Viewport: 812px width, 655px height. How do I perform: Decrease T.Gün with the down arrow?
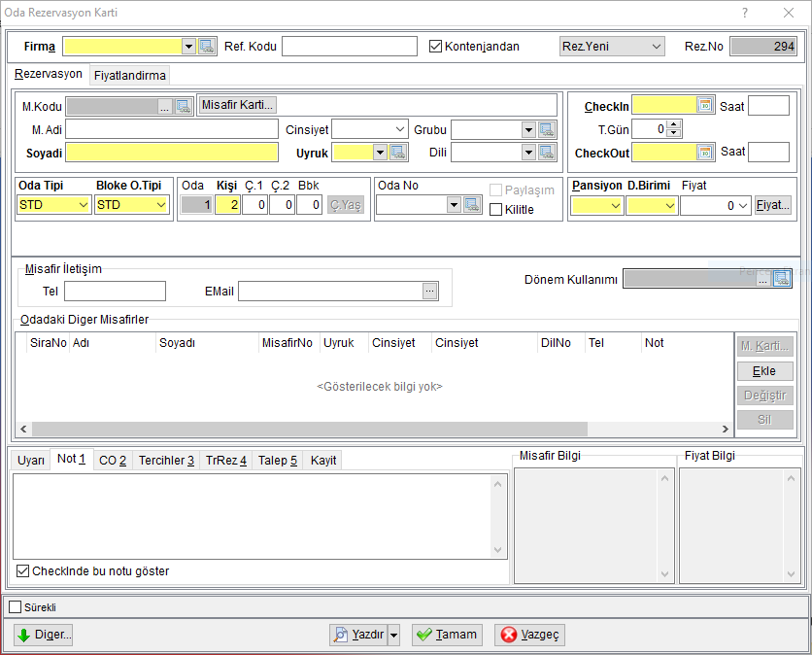click(673, 133)
